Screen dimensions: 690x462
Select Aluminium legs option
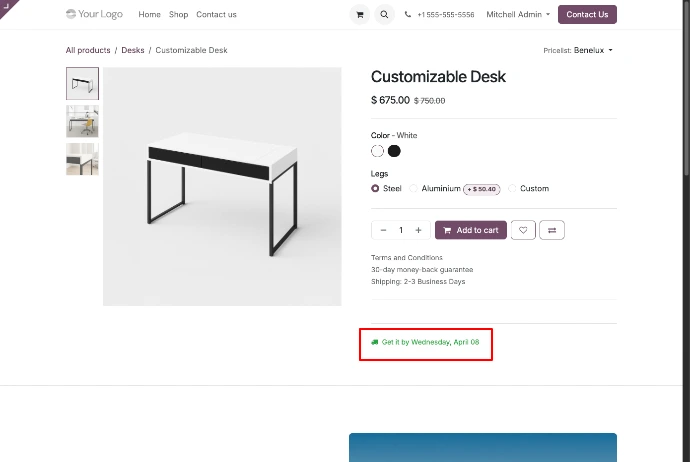click(x=414, y=188)
